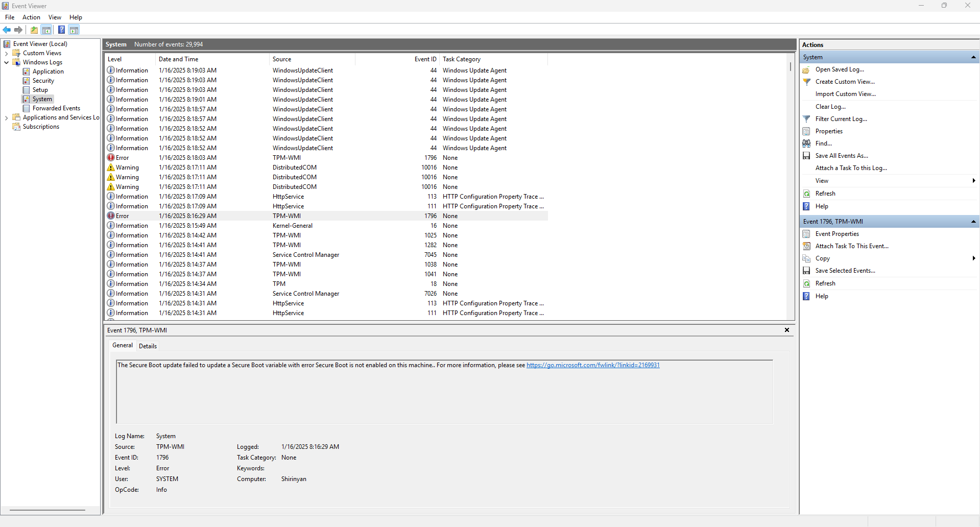Collapse the System actions section header

coord(973,57)
